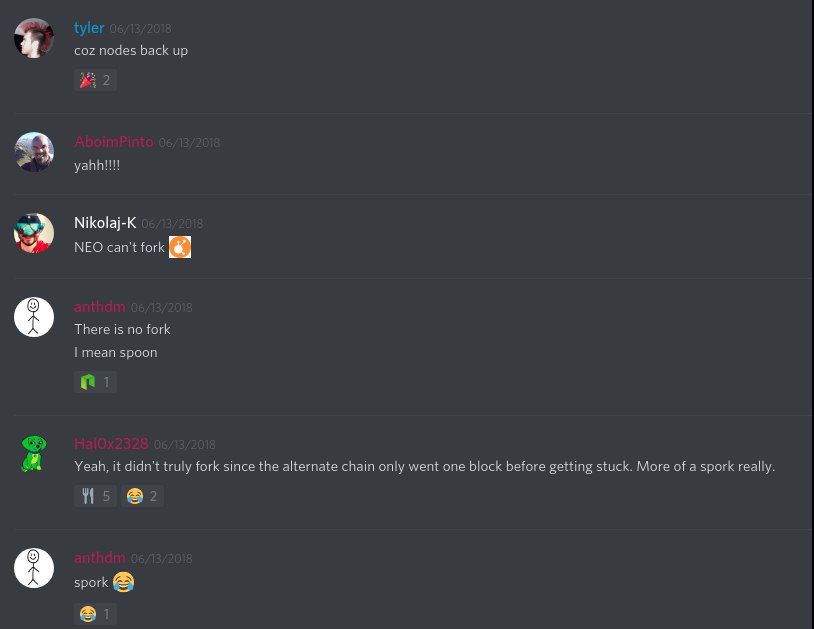Click the Nikolaj-K username
Screen dimensions: 814x629
[x=105, y=223]
